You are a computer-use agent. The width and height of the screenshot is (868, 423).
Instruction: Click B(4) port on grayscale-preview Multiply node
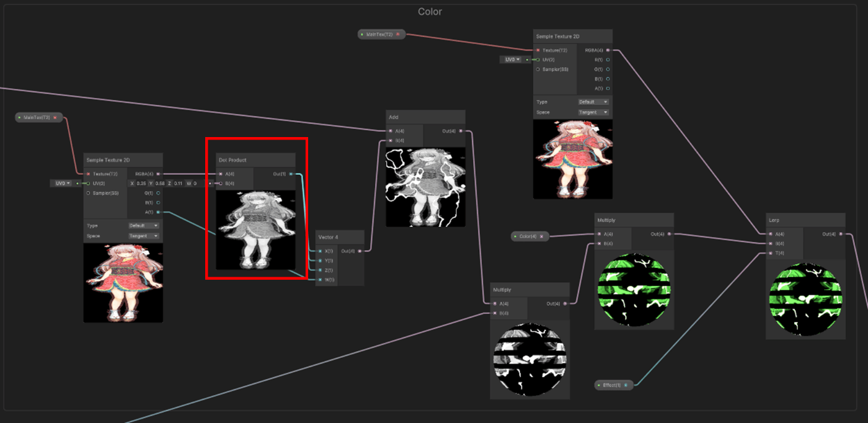tap(495, 313)
